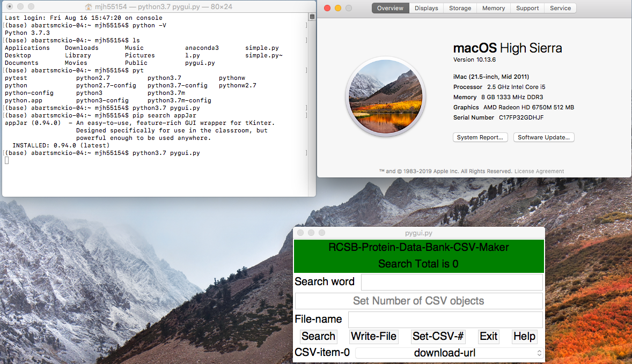
Task: Click 'python3.7m-config' in the Terminal completions
Action: point(179,101)
